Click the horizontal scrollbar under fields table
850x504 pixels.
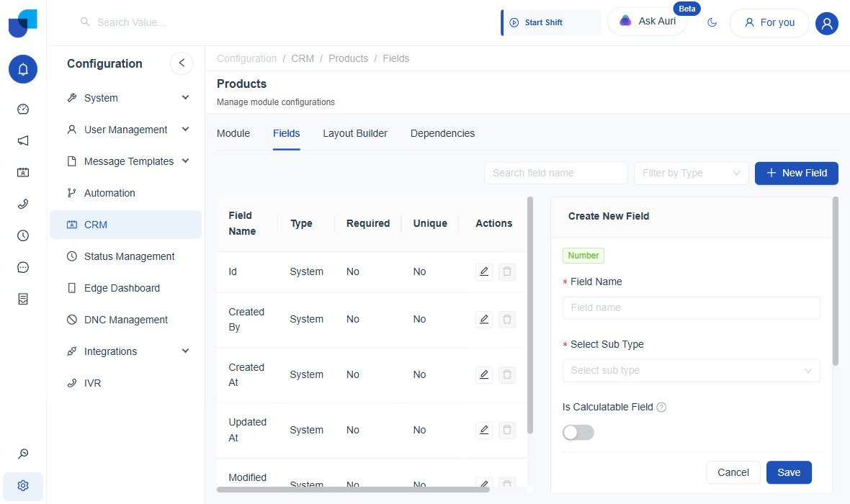(353, 490)
